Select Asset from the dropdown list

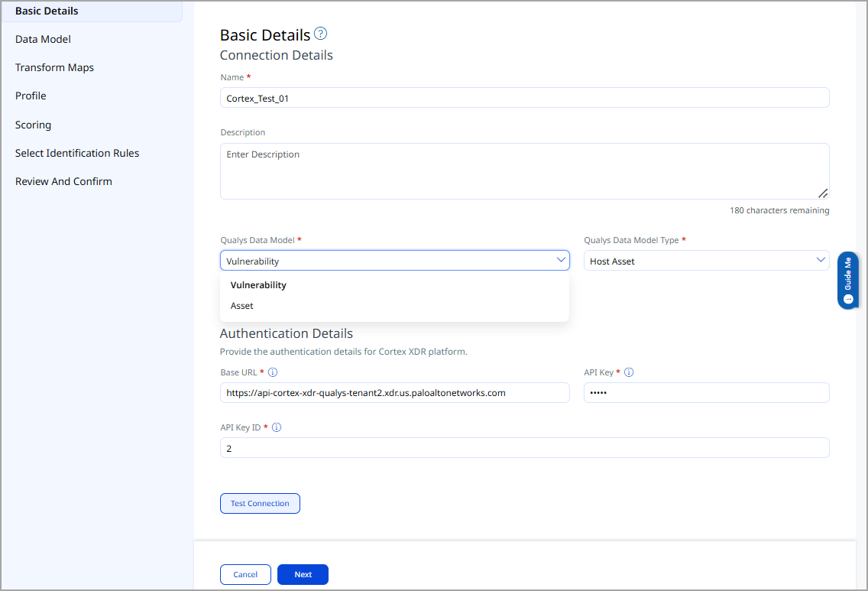coord(242,306)
